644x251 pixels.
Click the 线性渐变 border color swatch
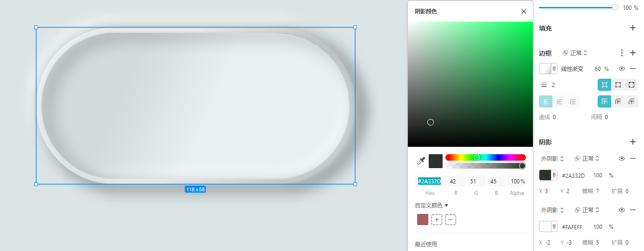point(548,69)
